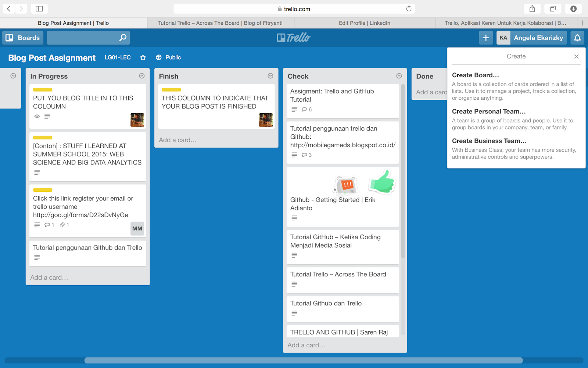Switch to the Tutorial Trello Across The Board tab
The image size is (588, 368).
pyautogui.click(x=220, y=23)
